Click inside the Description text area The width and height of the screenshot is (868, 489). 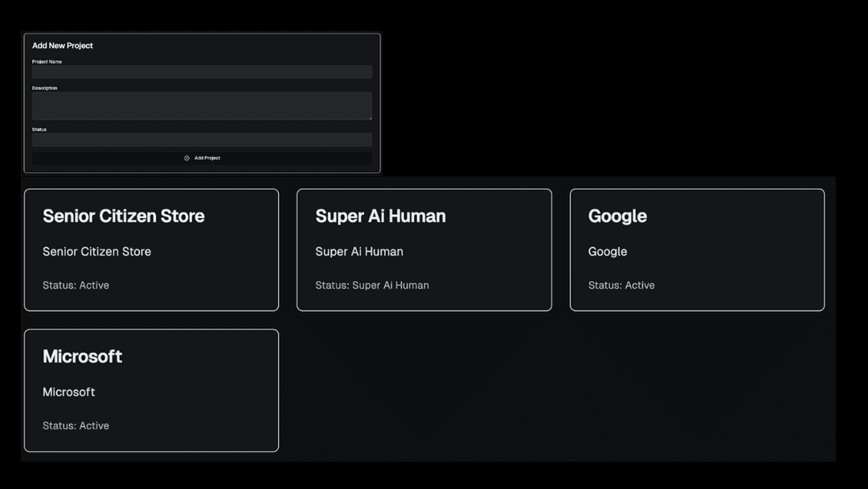202,105
